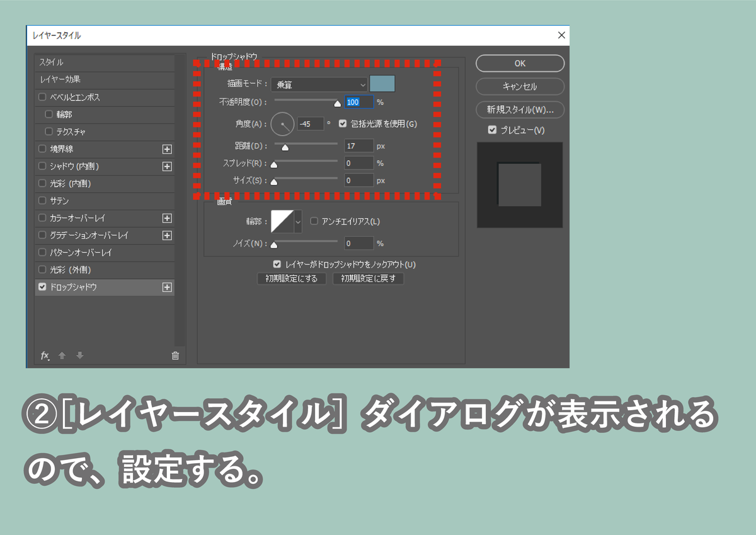The width and height of the screenshot is (756, 535).
Task: Close the レイヤースタイル dialog
Action: (x=561, y=35)
